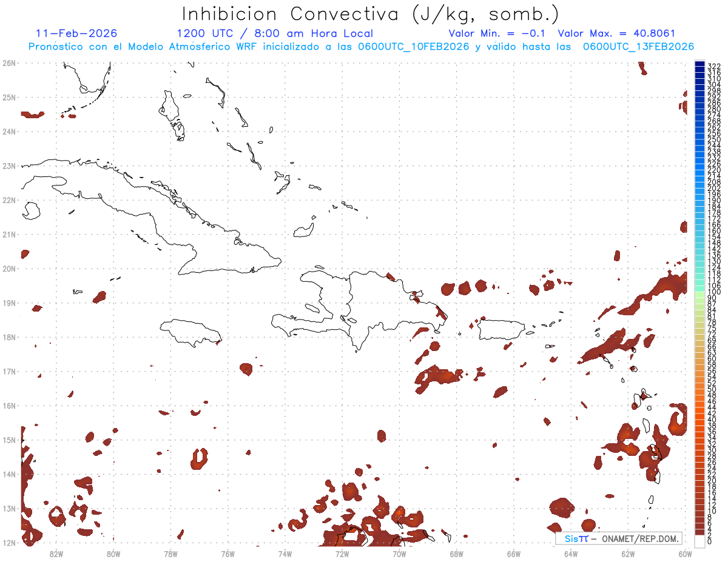This screenshot has height=562, width=728.
Task: Click the "82W" longitude label
Action: pyautogui.click(x=56, y=553)
